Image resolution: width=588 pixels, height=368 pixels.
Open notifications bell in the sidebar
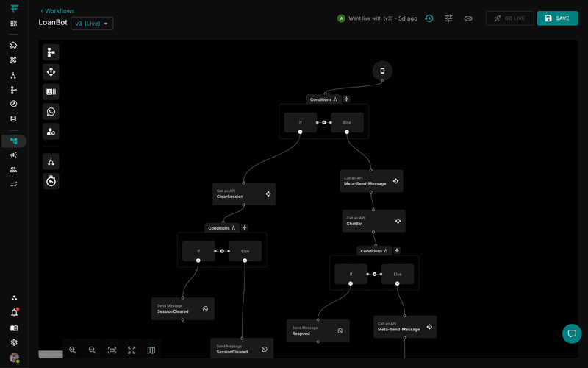[x=14, y=313]
